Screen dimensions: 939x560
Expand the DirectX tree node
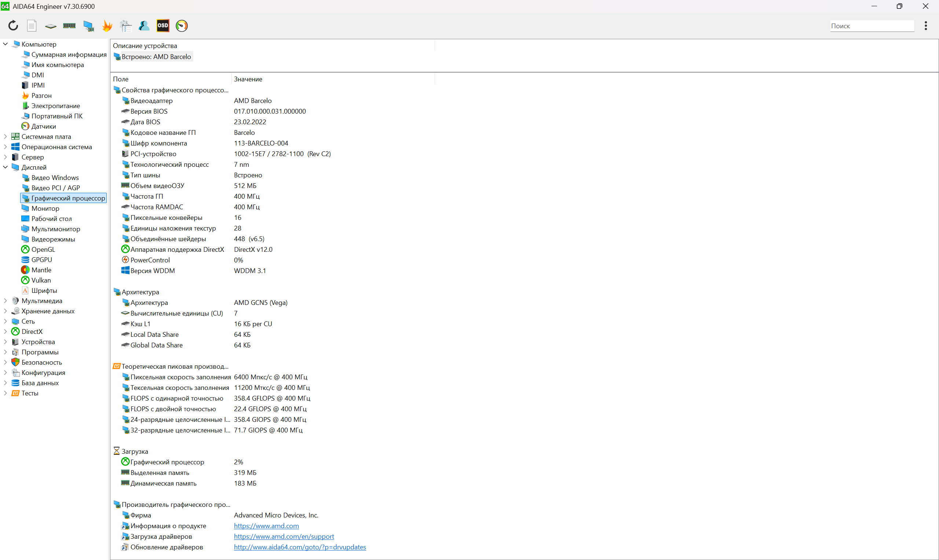[x=5, y=331]
